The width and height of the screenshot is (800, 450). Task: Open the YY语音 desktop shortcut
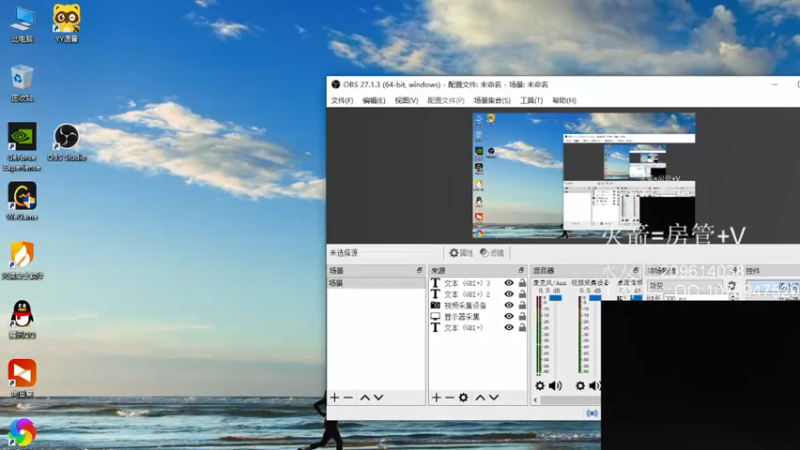[x=66, y=23]
